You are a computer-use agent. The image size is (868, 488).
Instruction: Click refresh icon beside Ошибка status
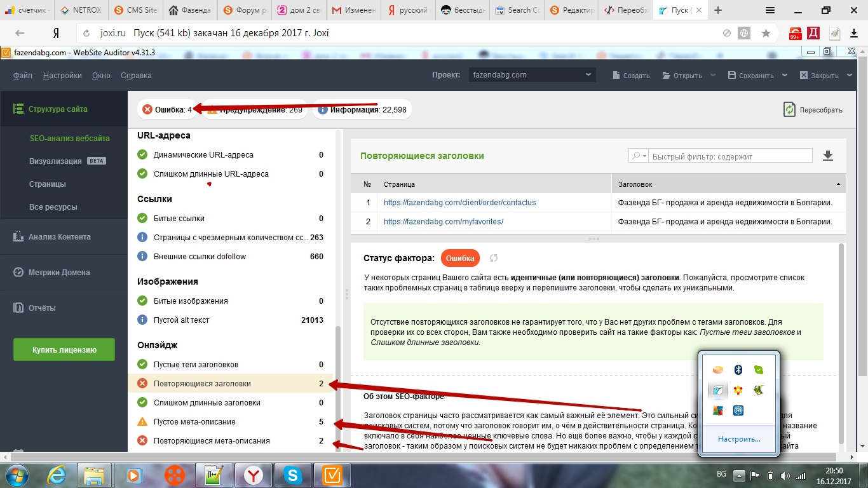coord(493,258)
